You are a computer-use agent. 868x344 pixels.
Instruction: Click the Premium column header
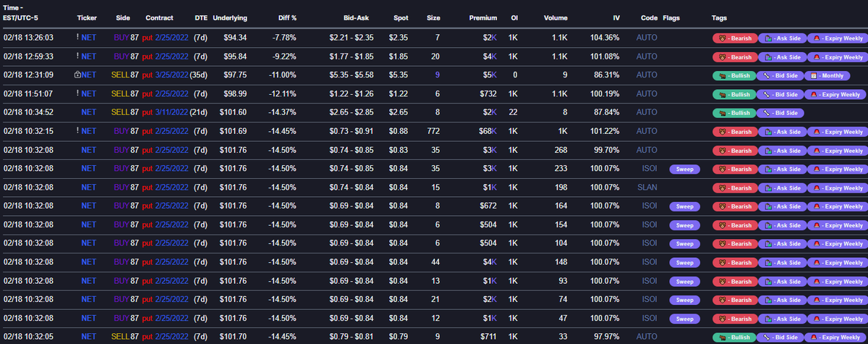point(483,17)
